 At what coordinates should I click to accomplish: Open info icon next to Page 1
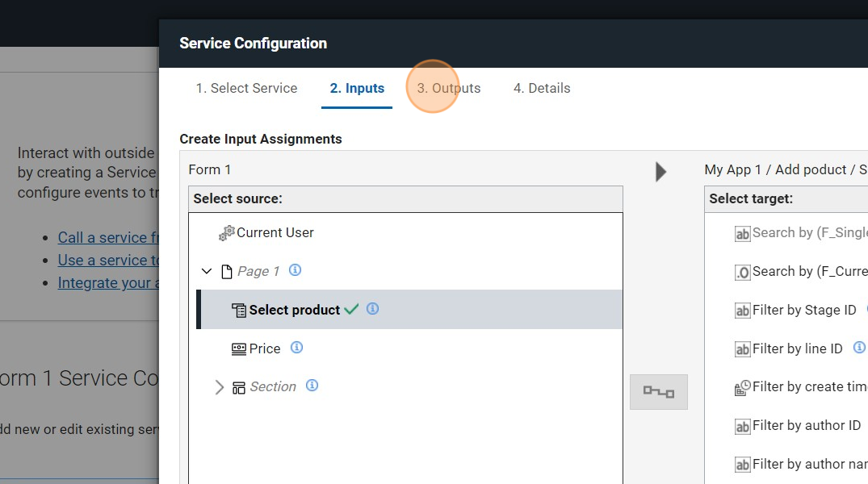coord(295,270)
